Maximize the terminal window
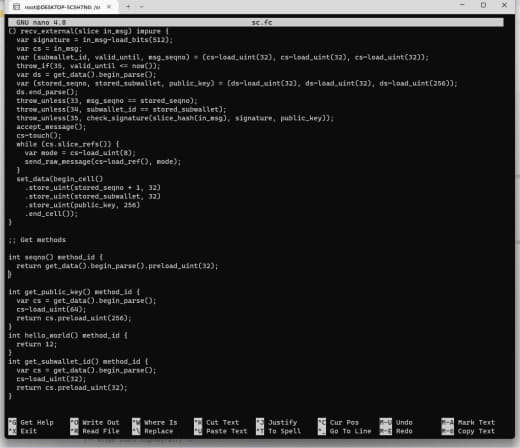 click(483, 5)
